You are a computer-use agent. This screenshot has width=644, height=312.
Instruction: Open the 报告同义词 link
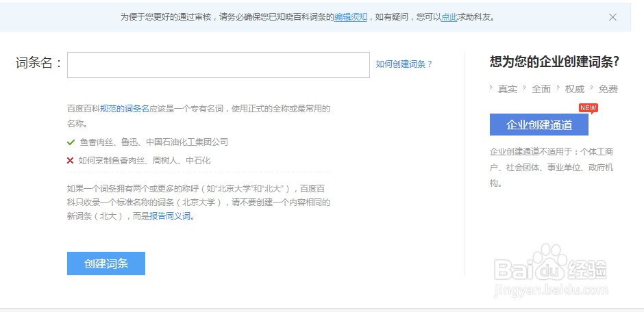(171, 216)
